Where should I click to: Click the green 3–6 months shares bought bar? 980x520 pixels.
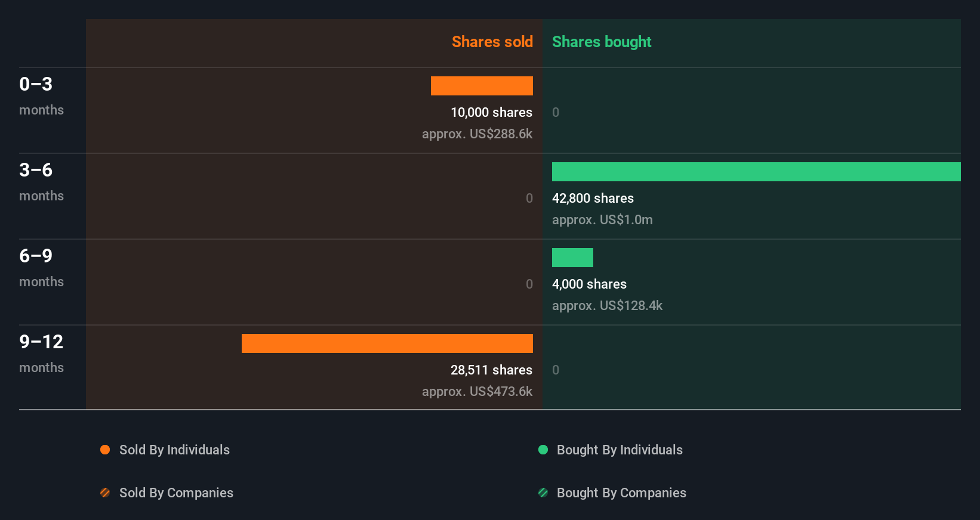tap(756, 172)
